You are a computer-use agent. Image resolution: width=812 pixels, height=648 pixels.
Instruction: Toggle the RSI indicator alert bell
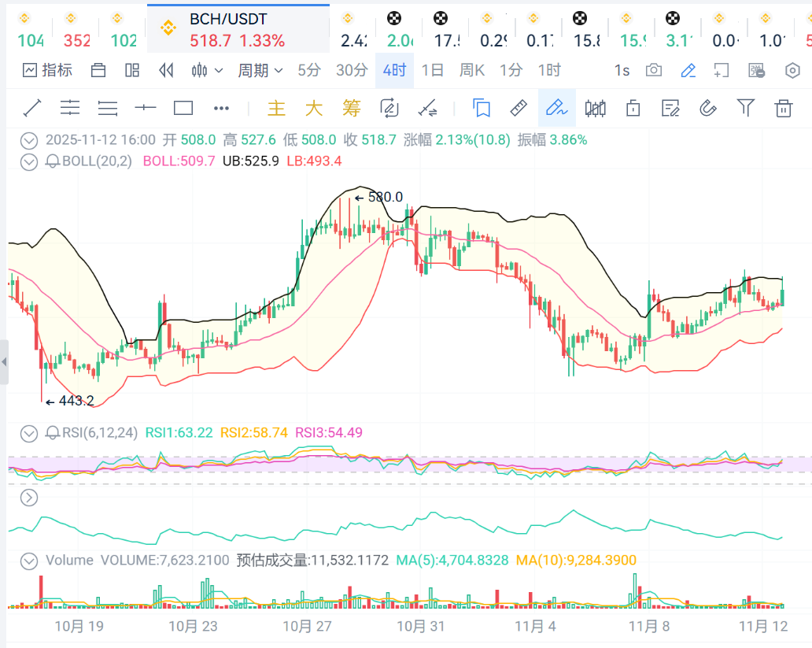53,432
